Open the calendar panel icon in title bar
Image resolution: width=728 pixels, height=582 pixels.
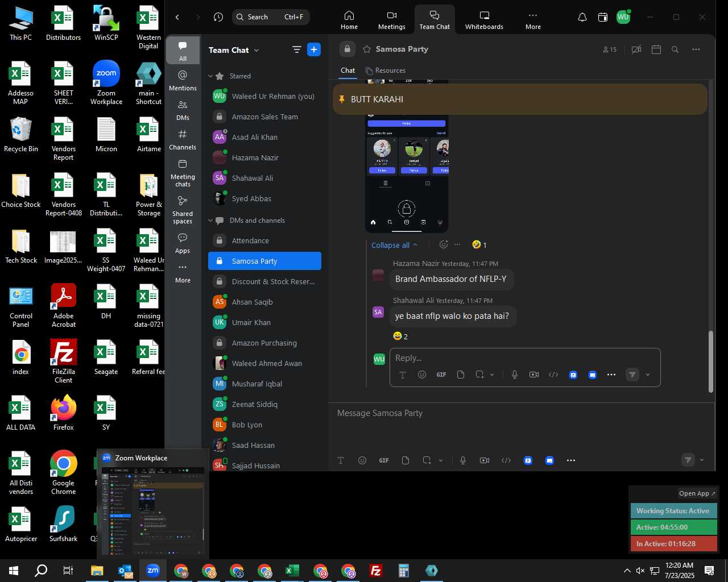click(x=603, y=17)
